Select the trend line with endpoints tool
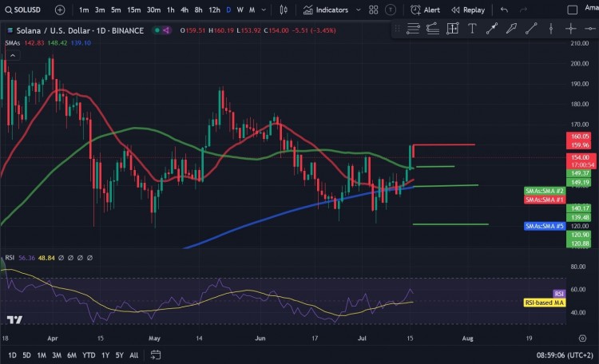 point(492,29)
